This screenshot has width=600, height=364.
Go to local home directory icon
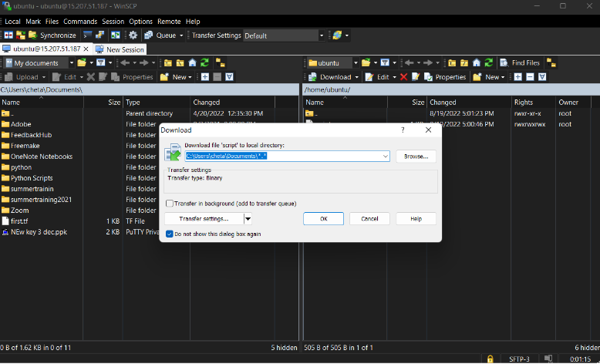click(193, 62)
